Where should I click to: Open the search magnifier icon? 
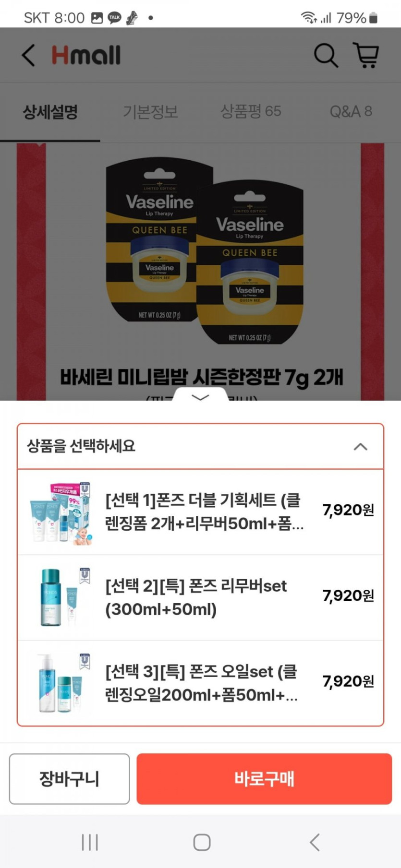[326, 55]
